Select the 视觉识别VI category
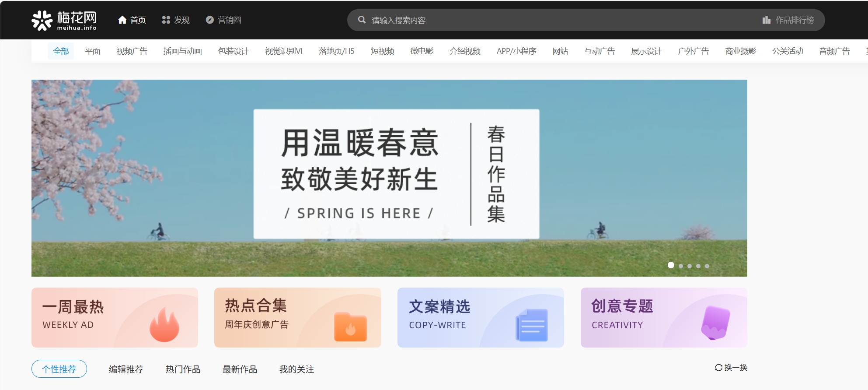 click(x=284, y=51)
